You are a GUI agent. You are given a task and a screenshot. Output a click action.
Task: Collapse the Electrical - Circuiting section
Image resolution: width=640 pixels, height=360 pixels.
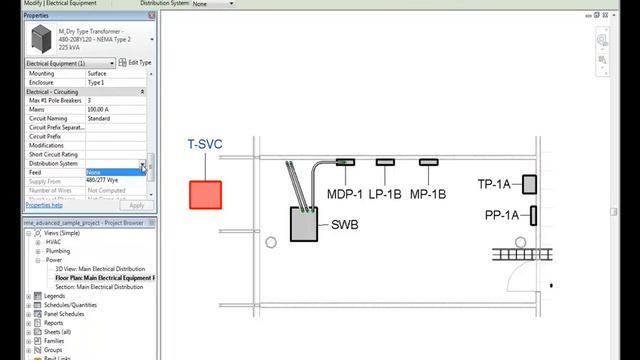(x=142, y=92)
